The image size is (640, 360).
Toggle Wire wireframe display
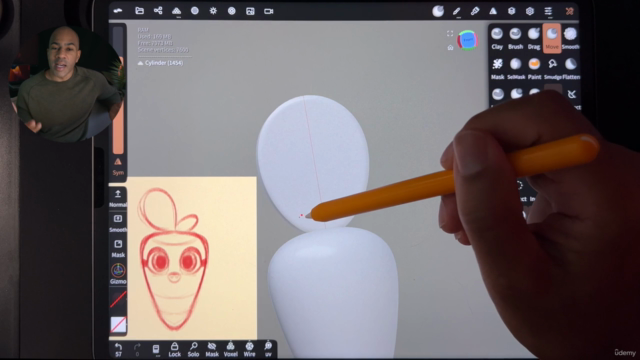(x=249, y=350)
